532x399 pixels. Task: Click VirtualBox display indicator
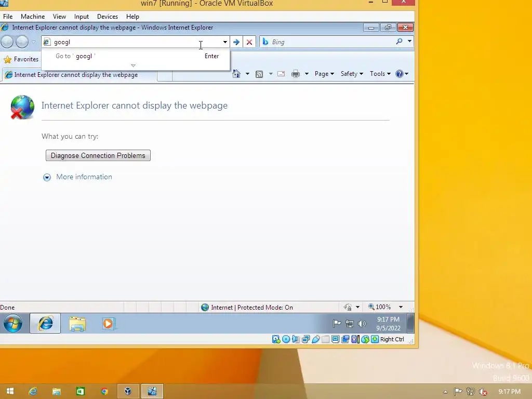coord(335,339)
